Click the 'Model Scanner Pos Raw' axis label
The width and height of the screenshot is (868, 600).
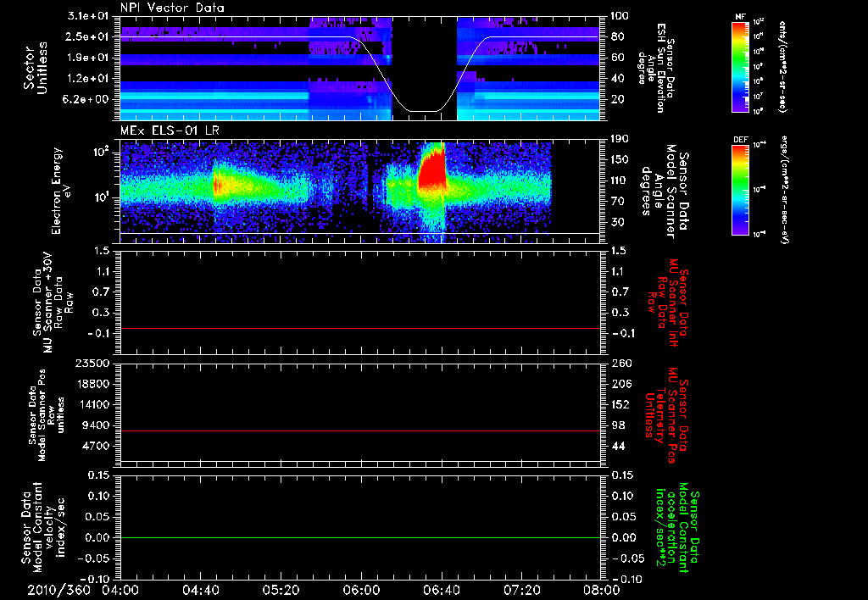[47, 415]
